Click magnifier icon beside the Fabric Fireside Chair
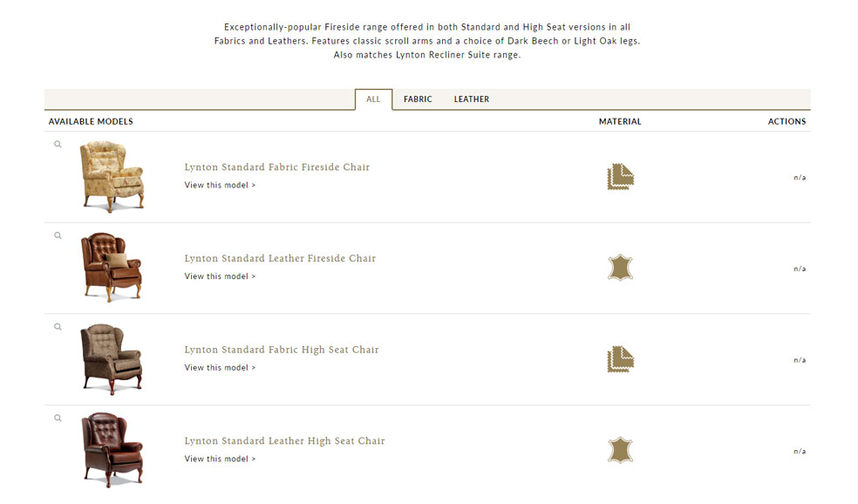The width and height of the screenshot is (858, 504). click(x=58, y=145)
